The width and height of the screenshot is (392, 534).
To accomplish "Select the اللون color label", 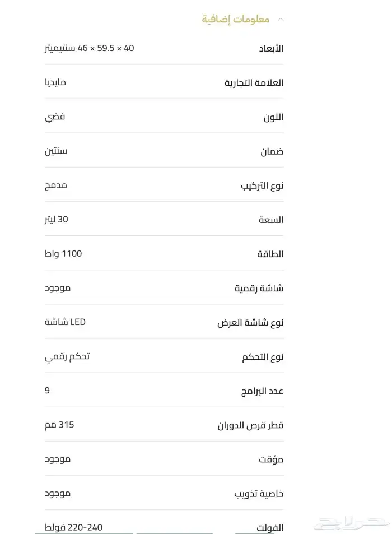I will (274, 117).
